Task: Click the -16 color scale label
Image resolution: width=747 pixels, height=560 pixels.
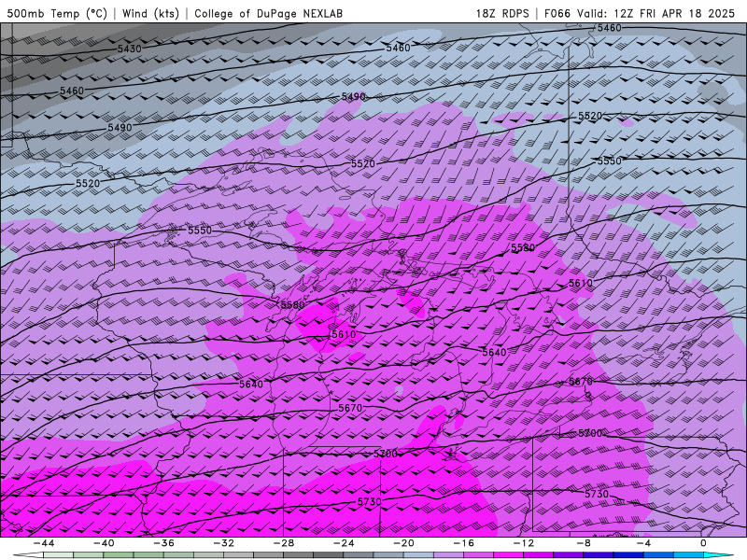Action: 463,543
